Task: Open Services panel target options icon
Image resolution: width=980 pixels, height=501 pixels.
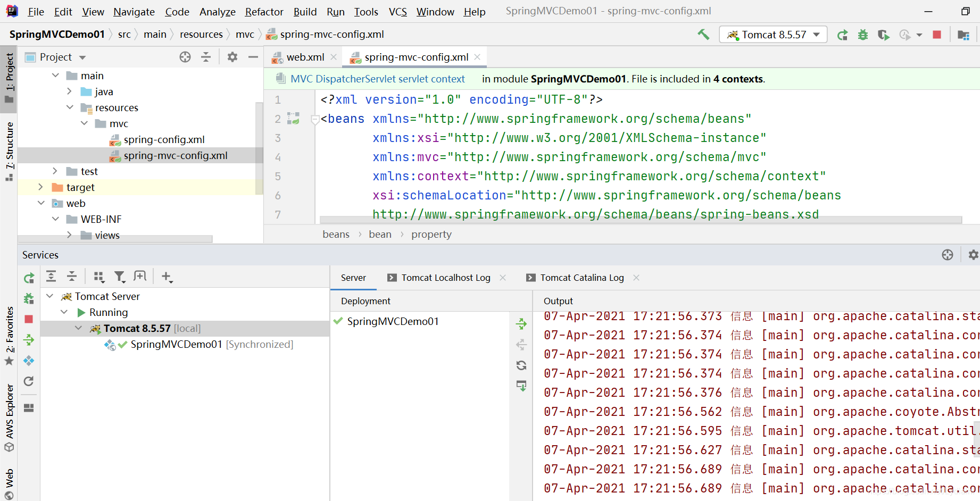Action: (948, 255)
